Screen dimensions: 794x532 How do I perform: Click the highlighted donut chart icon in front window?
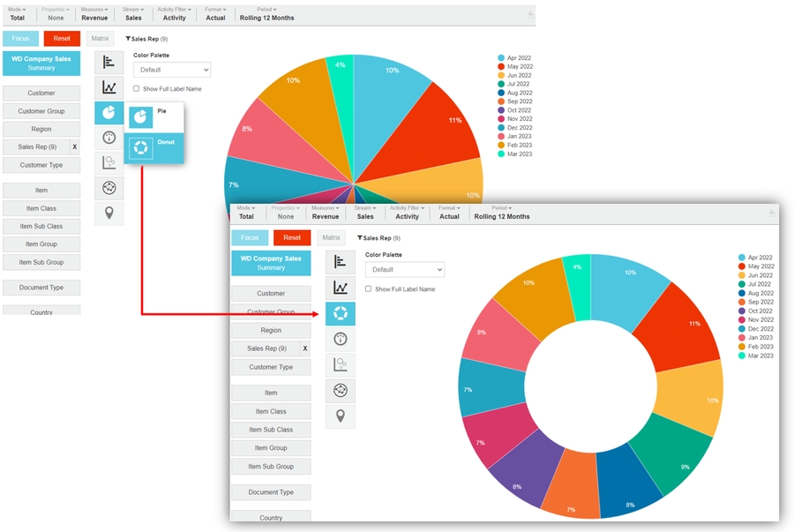(x=340, y=313)
